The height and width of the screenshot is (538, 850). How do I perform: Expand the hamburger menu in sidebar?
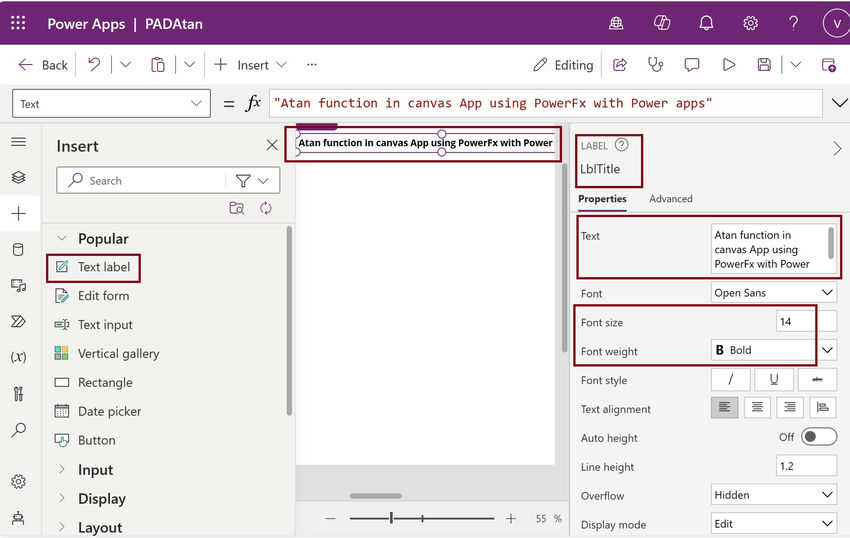18,142
